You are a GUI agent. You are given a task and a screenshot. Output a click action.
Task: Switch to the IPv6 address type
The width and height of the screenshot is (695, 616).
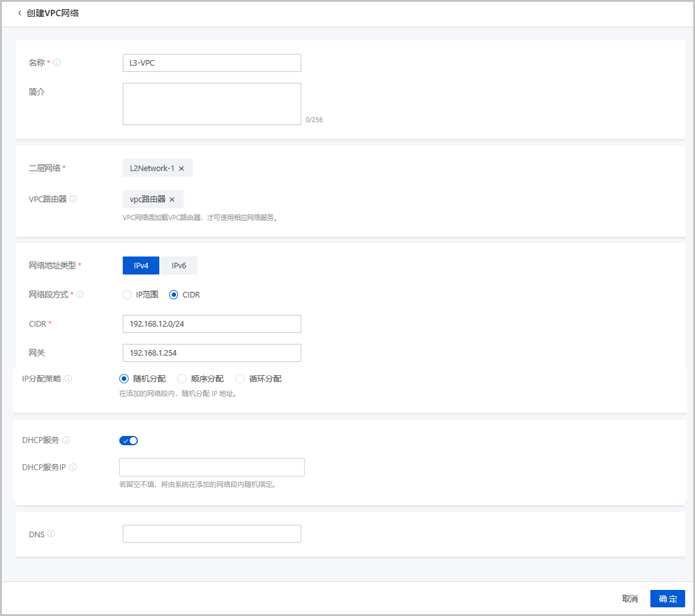click(x=179, y=265)
